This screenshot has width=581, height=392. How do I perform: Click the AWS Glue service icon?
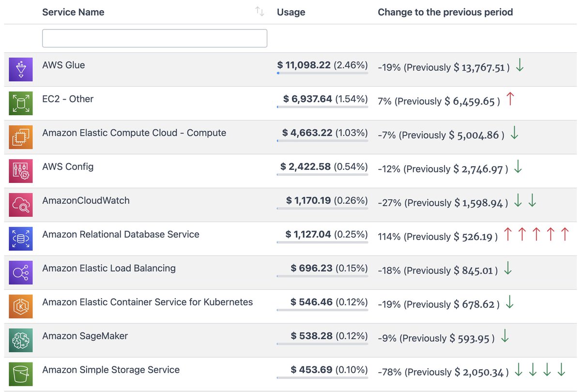click(20, 69)
